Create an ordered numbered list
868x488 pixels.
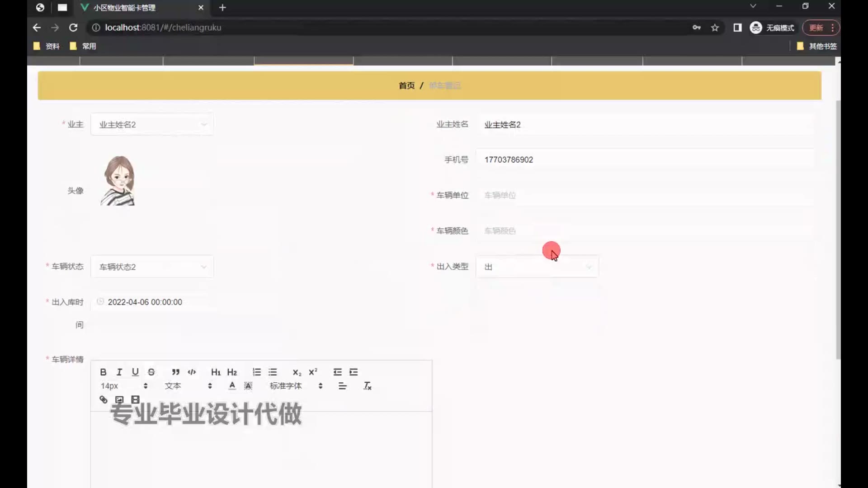pos(256,372)
